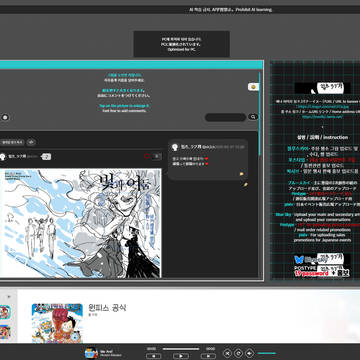Click the teal vertical scrollbar of the main panel
Screen dimensions: 360x360
pyautogui.click(x=260, y=113)
